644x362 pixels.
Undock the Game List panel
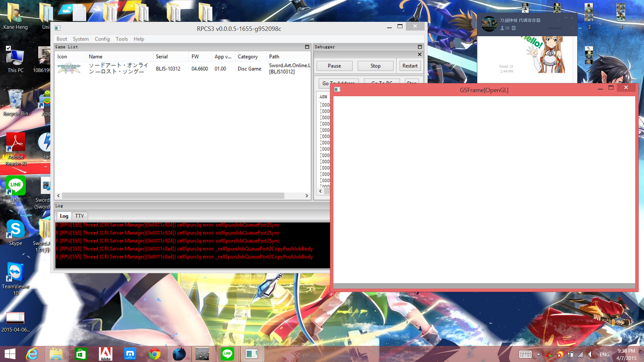[307, 47]
